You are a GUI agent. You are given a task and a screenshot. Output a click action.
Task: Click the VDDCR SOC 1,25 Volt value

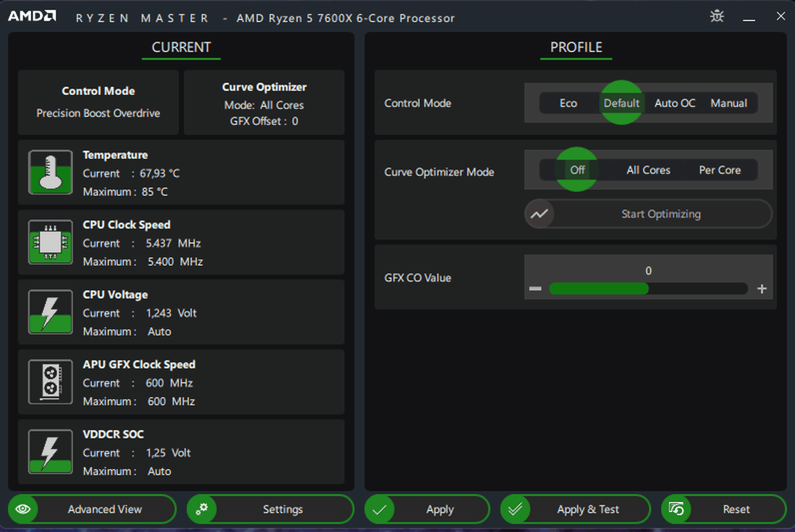pyautogui.click(x=168, y=453)
